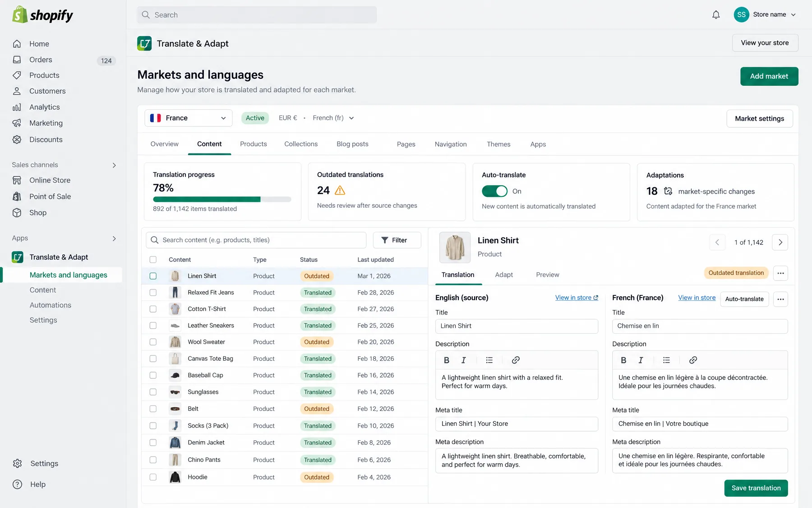Expand the Apps section chevron
812x508 pixels.
114,238
